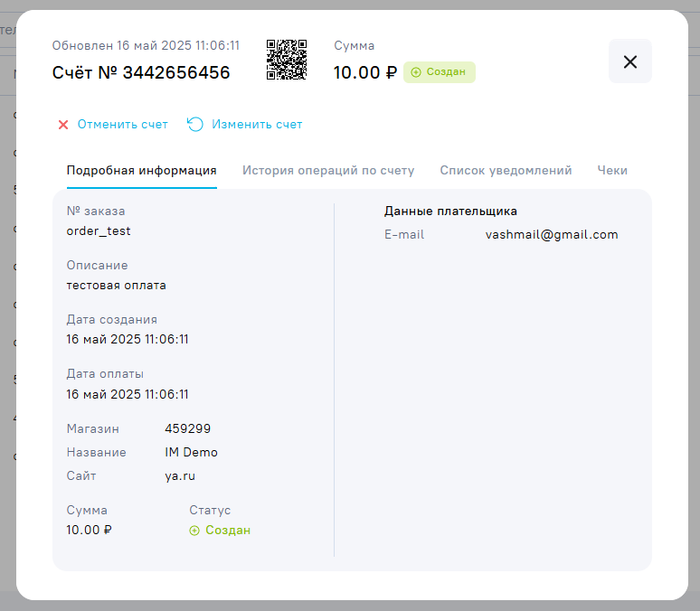Click shop name value 'IM Demo'
700x611 pixels.
[191, 453]
